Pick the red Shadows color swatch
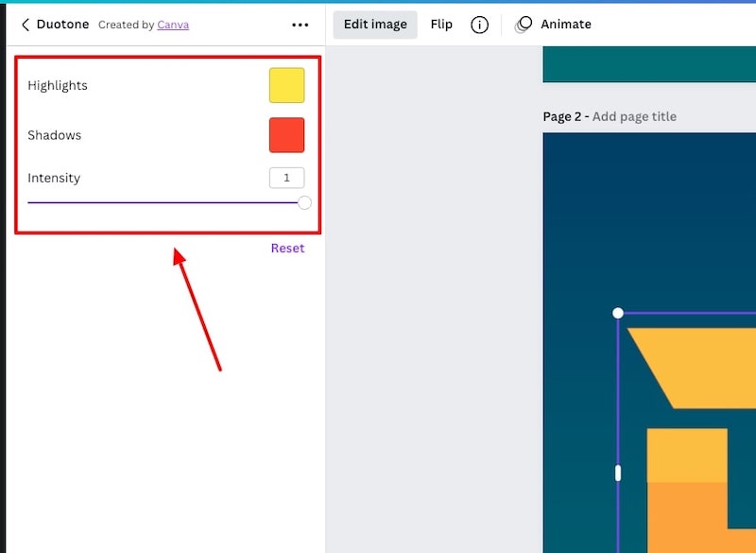Viewport: 756px width, 553px height. 286,135
